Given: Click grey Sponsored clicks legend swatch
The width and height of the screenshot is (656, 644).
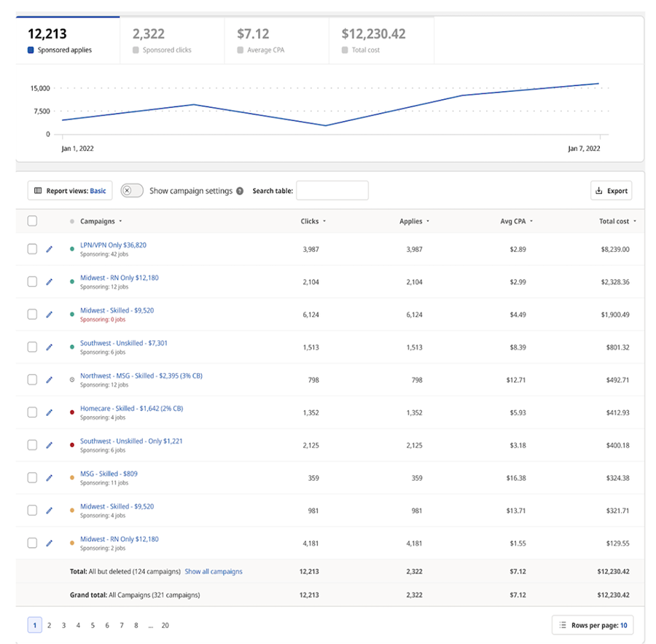Looking at the screenshot, I should click(136, 50).
